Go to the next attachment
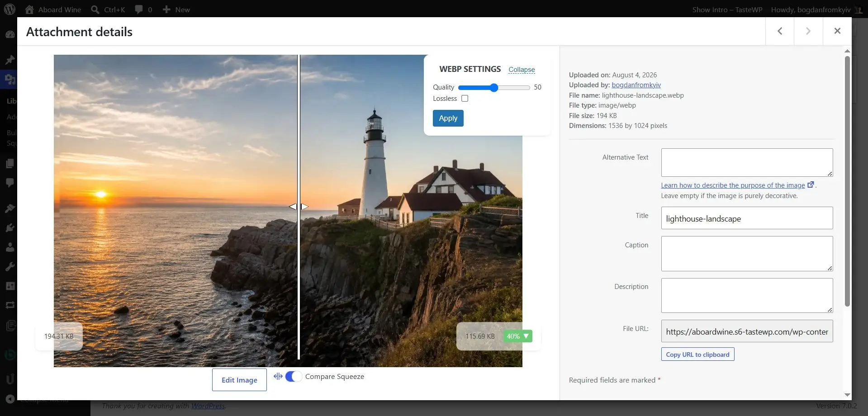The height and width of the screenshot is (416, 868). pyautogui.click(x=808, y=31)
